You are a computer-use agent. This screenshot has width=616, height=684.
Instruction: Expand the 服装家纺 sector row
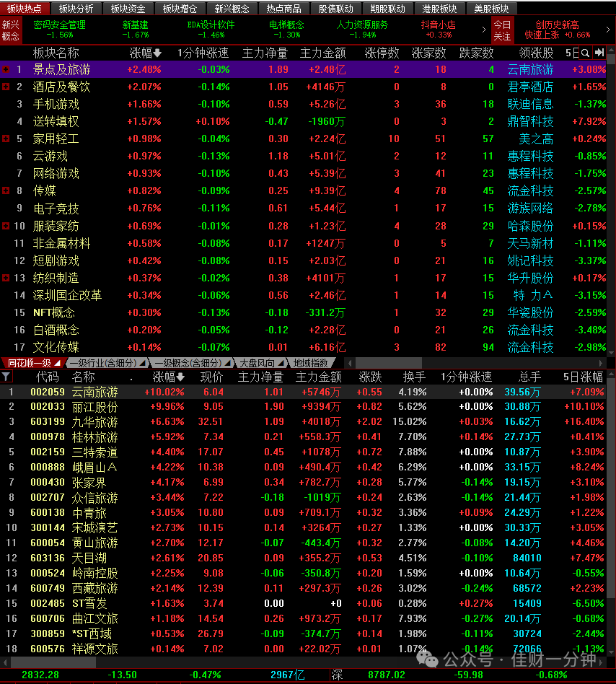pyautogui.click(x=6, y=226)
